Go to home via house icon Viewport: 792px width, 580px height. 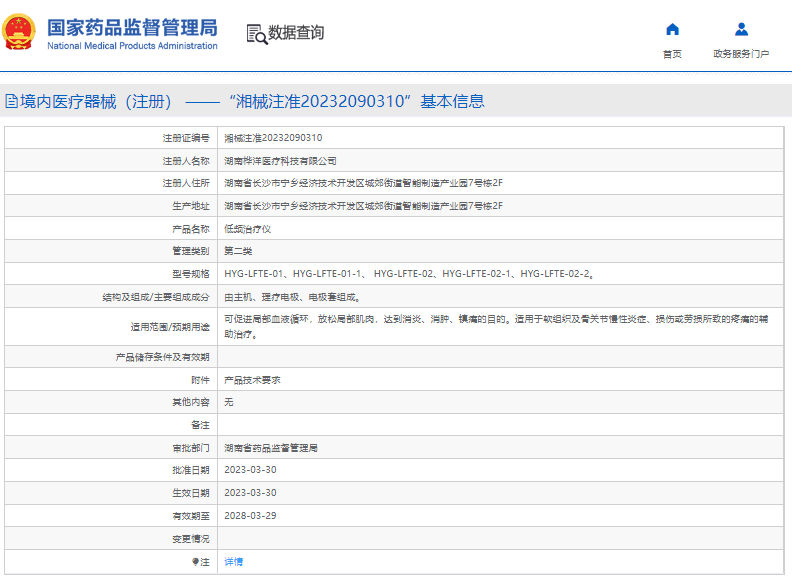pos(672,29)
